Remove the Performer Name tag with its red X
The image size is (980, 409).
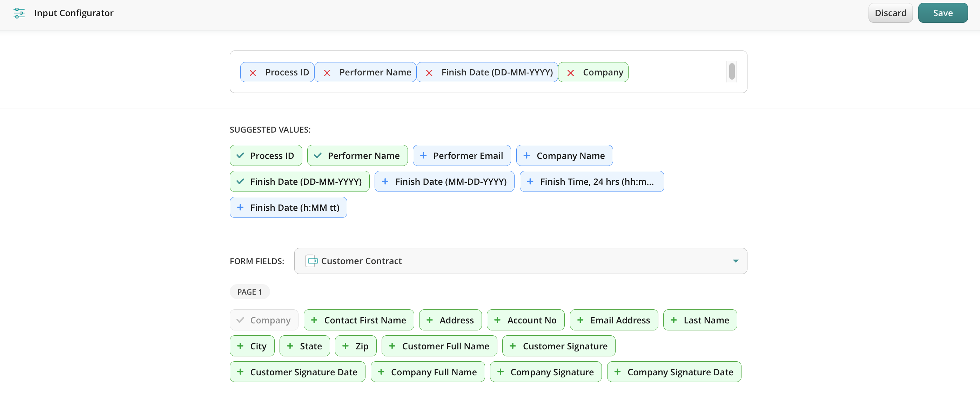click(327, 73)
